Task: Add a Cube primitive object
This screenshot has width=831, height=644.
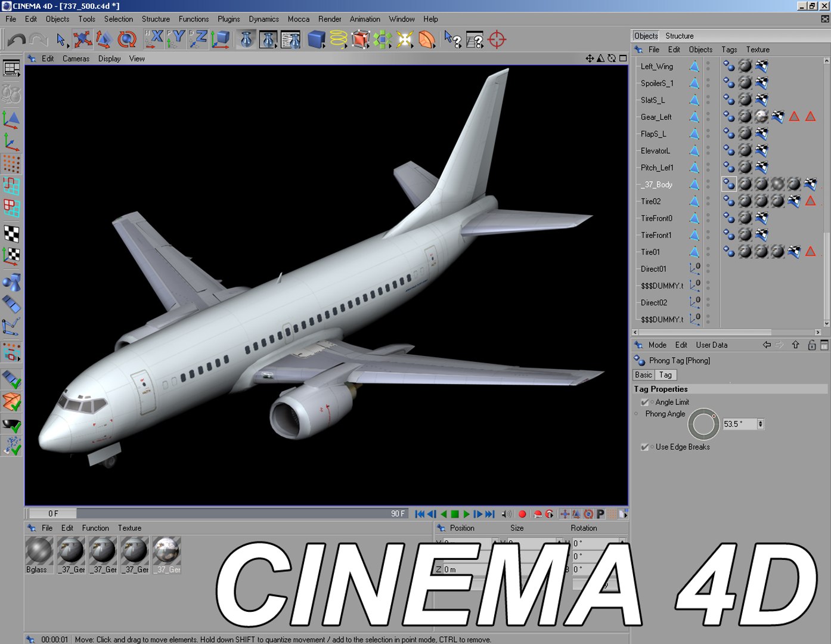Action: coord(317,39)
